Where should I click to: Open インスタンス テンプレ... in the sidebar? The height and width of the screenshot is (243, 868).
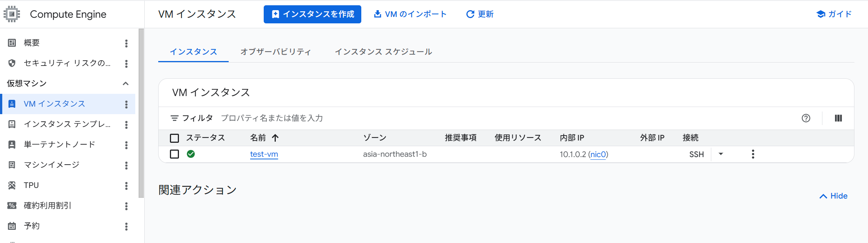67,124
